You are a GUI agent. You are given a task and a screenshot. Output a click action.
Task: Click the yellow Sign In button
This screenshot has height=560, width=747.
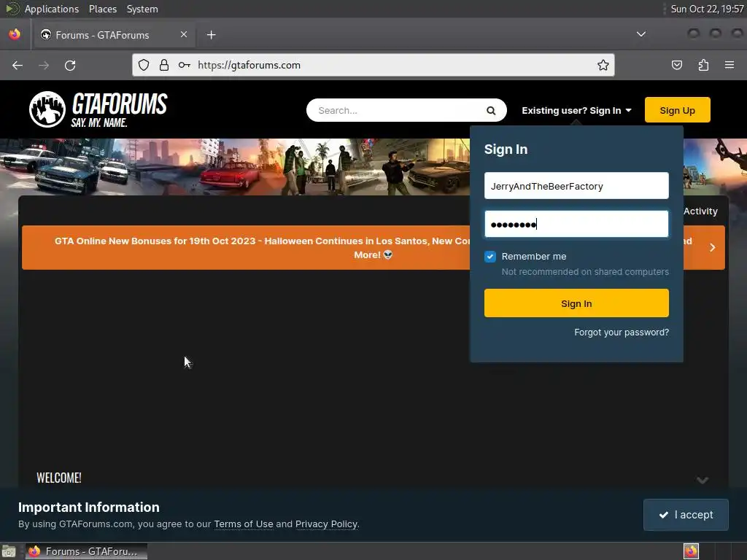pyautogui.click(x=576, y=303)
